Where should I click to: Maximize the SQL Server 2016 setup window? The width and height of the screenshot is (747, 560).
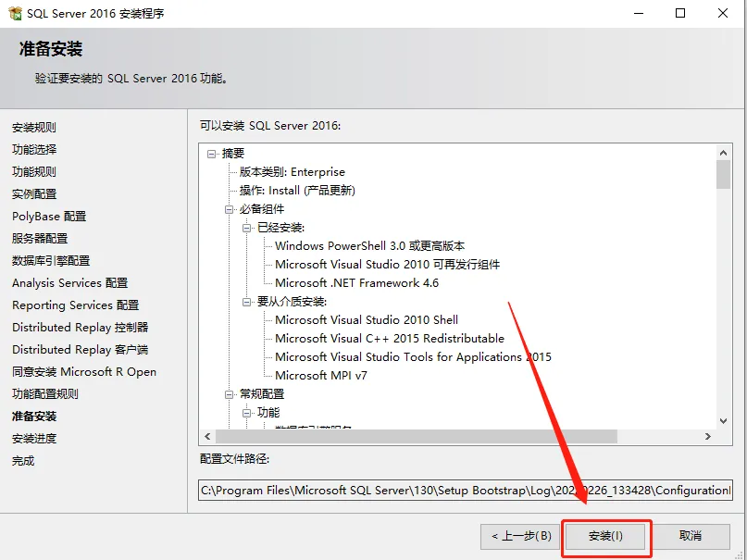680,13
